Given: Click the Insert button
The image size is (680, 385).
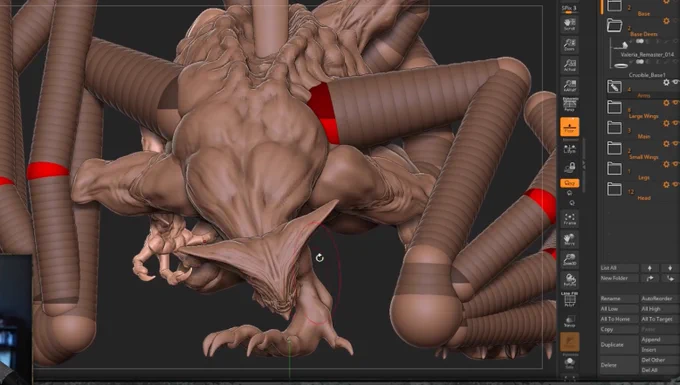Looking at the screenshot, I should coord(660,349).
